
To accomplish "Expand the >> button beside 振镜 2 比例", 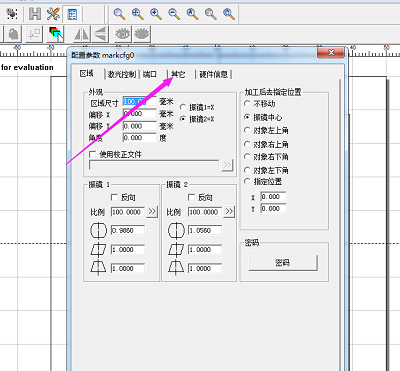I will [x=229, y=211].
